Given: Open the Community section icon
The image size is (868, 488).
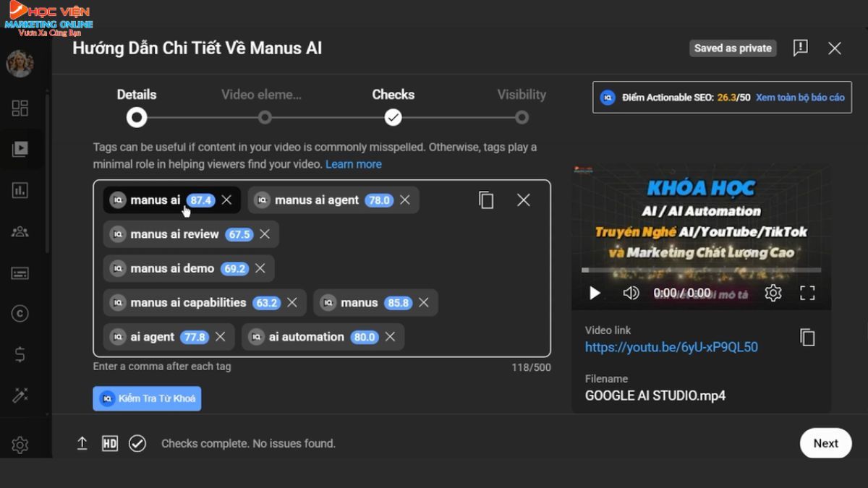Looking at the screenshot, I should [20, 231].
